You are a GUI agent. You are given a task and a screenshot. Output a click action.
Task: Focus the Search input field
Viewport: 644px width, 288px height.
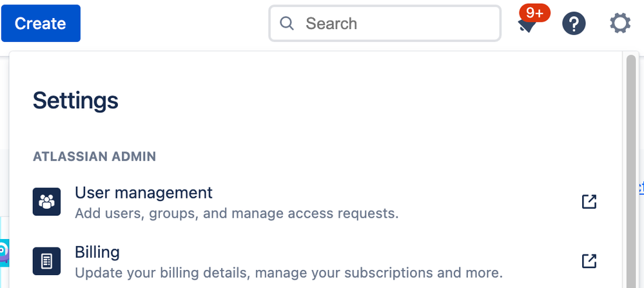(385, 23)
